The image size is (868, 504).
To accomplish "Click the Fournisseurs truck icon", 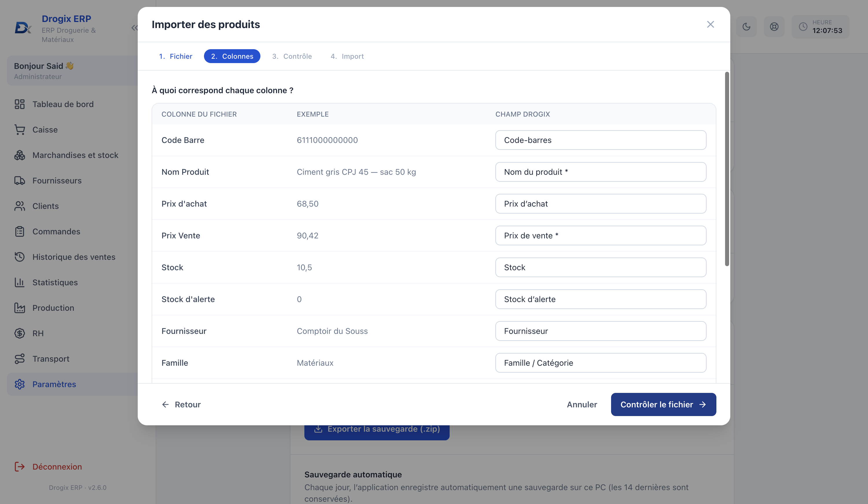I will 20,181.
